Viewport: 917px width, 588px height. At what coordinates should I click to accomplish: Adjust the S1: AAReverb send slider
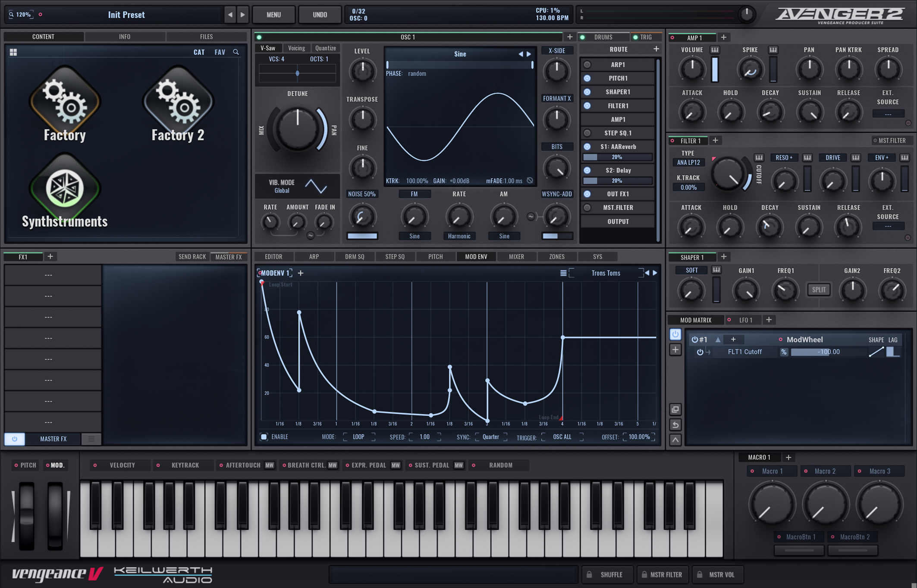tap(617, 157)
